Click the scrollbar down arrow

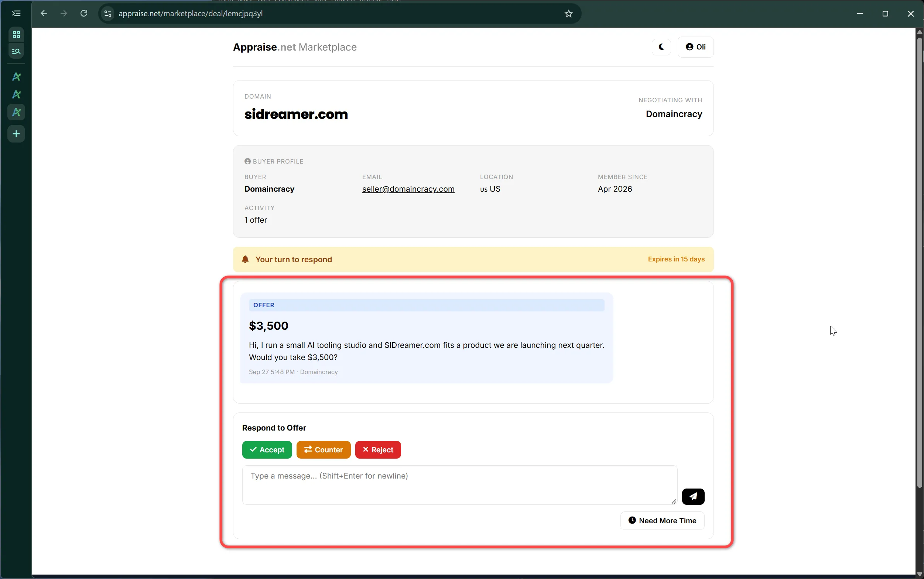(x=920, y=575)
